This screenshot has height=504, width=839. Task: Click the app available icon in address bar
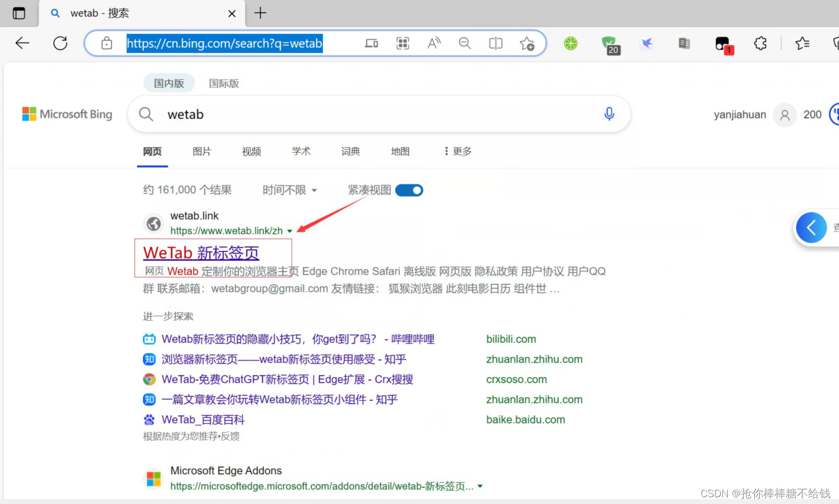[371, 43]
